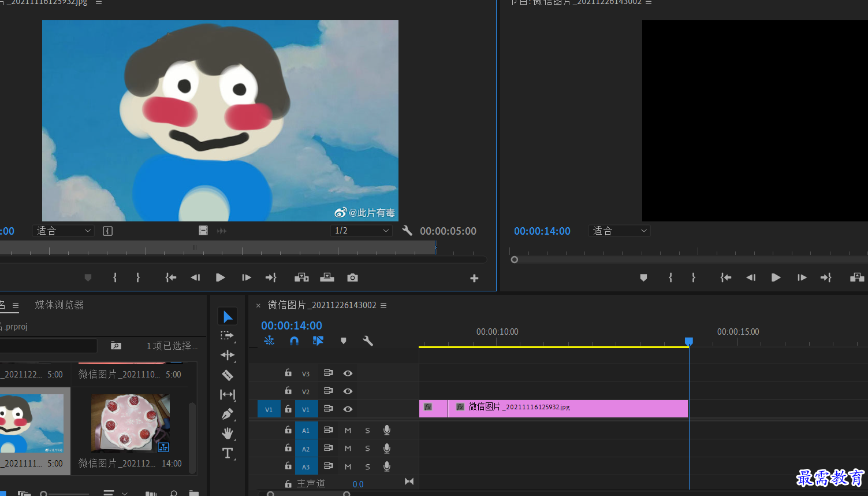Open Program monitor zoom level dropdown 适合
Viewport: 868px width, 496px height.
click(x=620, y=231)
